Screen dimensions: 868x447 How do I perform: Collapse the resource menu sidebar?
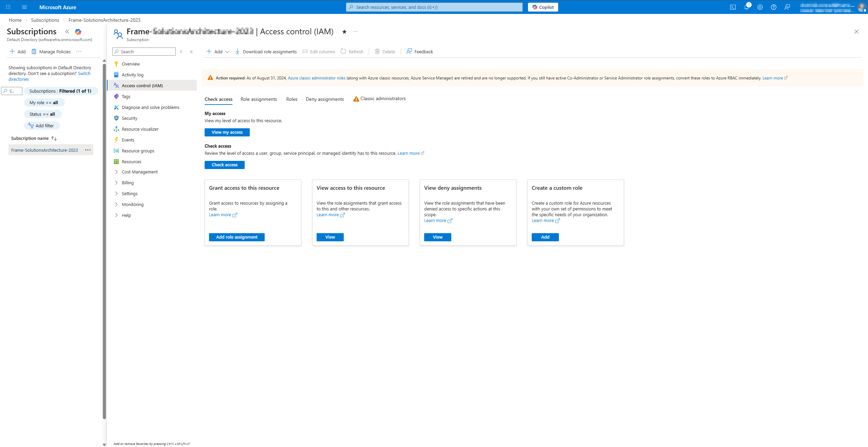click(191, 52)
